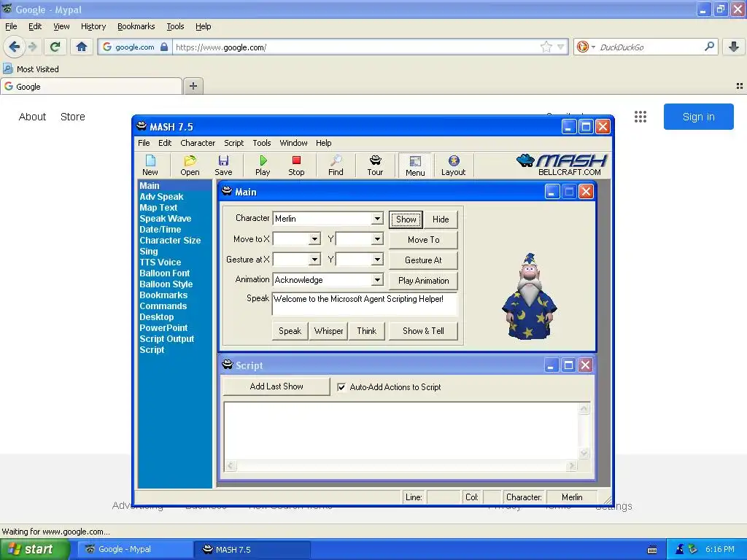Open Google apps grid icon
The height and width of the screenshot is (560, 747).
pyautogui.click(x=640, y=117)
